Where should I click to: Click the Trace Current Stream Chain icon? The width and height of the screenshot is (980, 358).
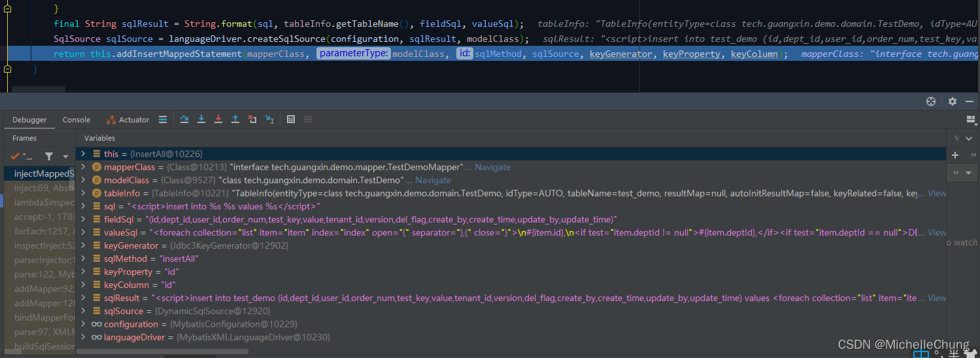click(308, 120)
